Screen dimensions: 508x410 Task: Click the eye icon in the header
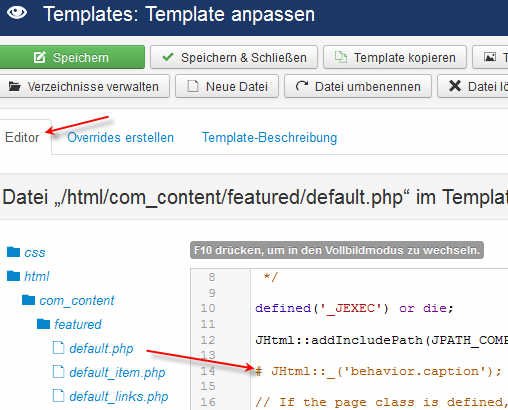tap(17, 13)
